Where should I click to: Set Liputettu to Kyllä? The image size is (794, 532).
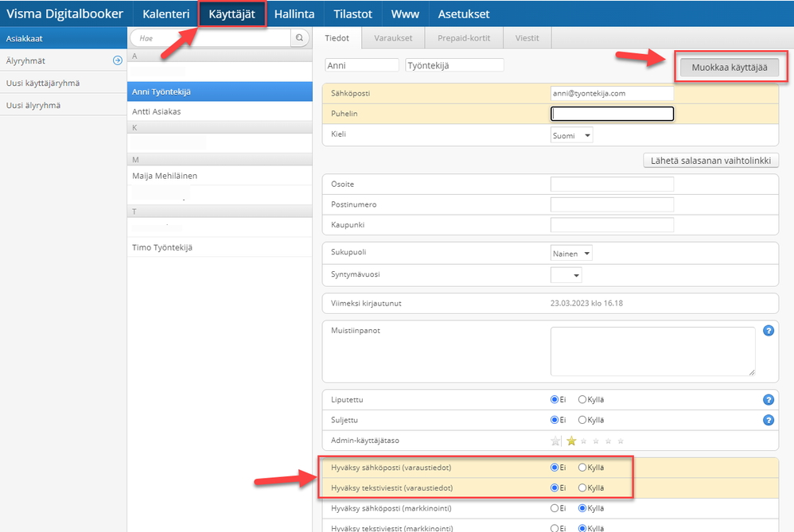pos(582,400)
